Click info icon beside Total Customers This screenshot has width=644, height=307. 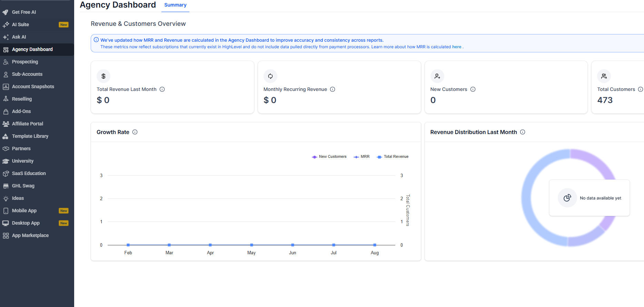(641, 89)
